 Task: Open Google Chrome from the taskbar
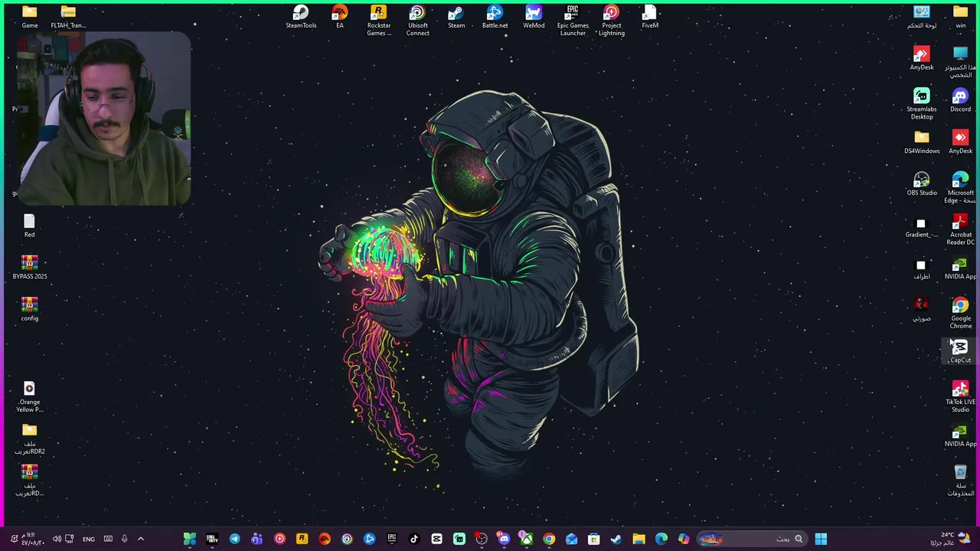(x=548, y=539)
